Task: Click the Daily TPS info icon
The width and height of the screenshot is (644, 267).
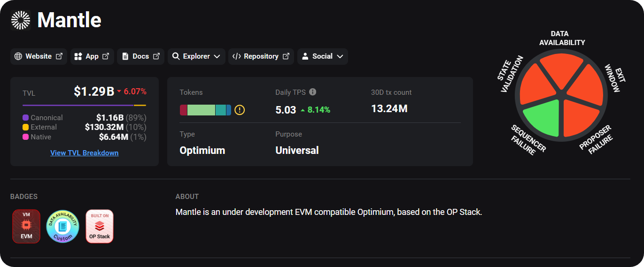Action: [313, 92]
